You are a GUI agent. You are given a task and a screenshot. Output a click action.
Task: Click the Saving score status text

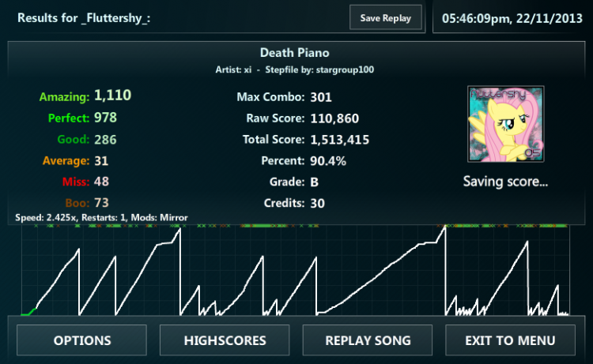pyautogui.click(x=505, y=182)
